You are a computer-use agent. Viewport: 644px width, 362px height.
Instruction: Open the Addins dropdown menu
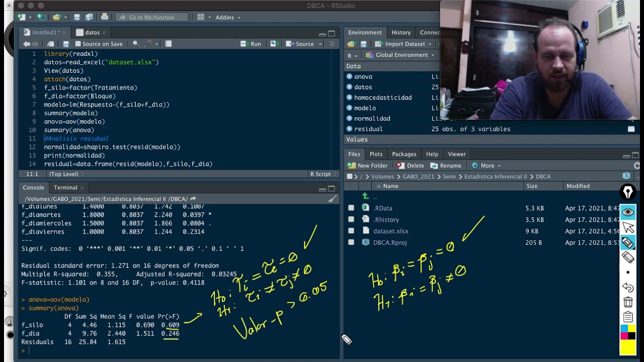click(x=227, y=17)
